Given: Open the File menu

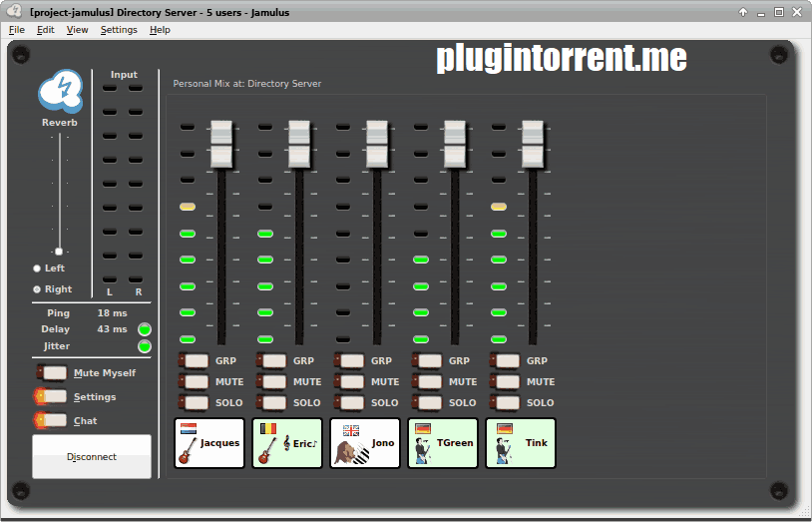Looking at the screenshot, I should (17, 30).
